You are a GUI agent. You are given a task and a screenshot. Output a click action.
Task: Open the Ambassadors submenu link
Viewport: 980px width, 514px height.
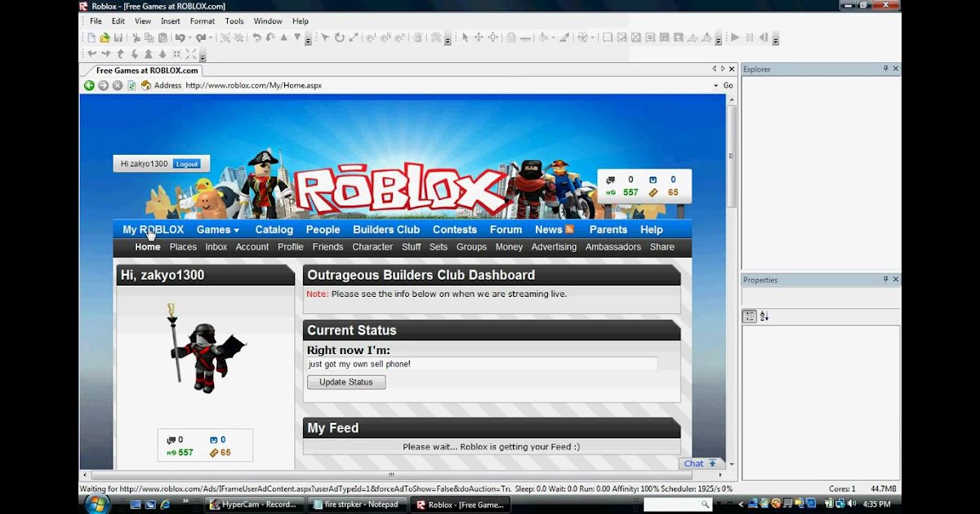[613, 246]
